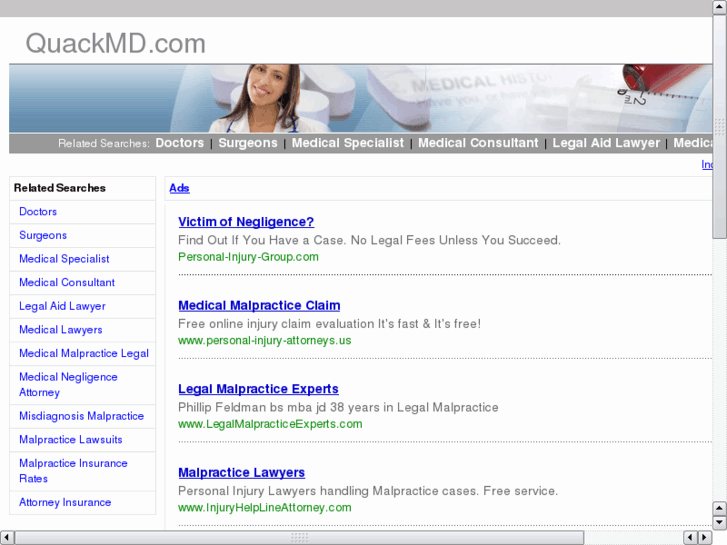
Task: Open Medical Consultant sidebar link
Action: 67,282
